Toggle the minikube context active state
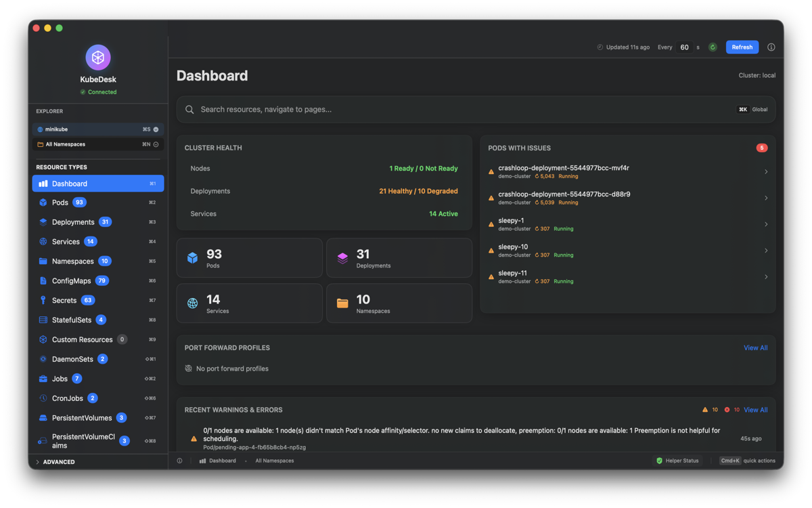Image resolution: width=812 pixels, height=508 pixels. 156,129
